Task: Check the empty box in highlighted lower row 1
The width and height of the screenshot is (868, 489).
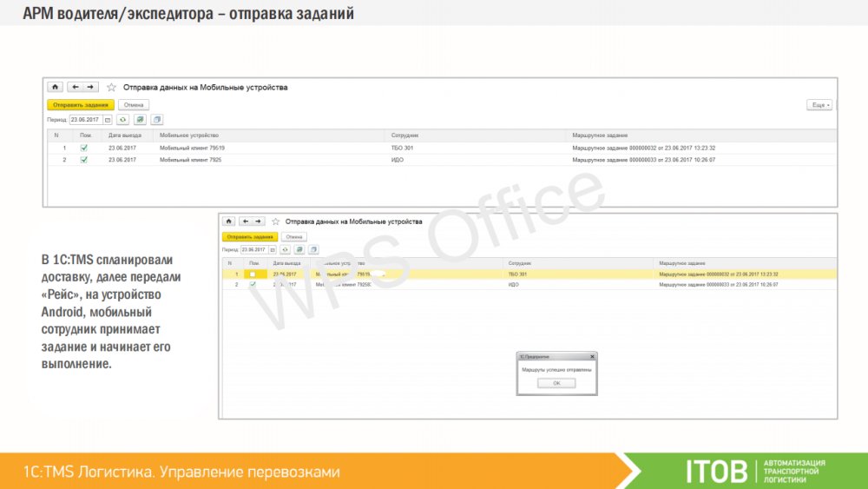Action: (x=253, y=274)
